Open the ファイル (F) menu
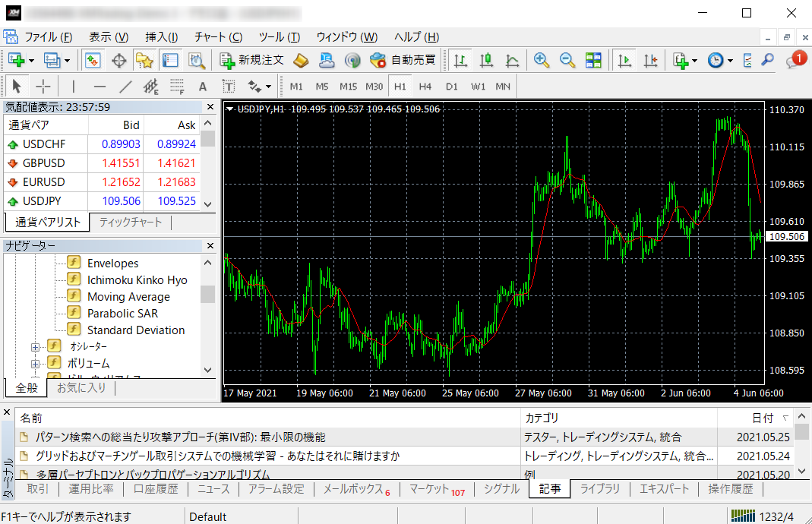812x524 pixels. pyautogui.click(x=49, y=36)
